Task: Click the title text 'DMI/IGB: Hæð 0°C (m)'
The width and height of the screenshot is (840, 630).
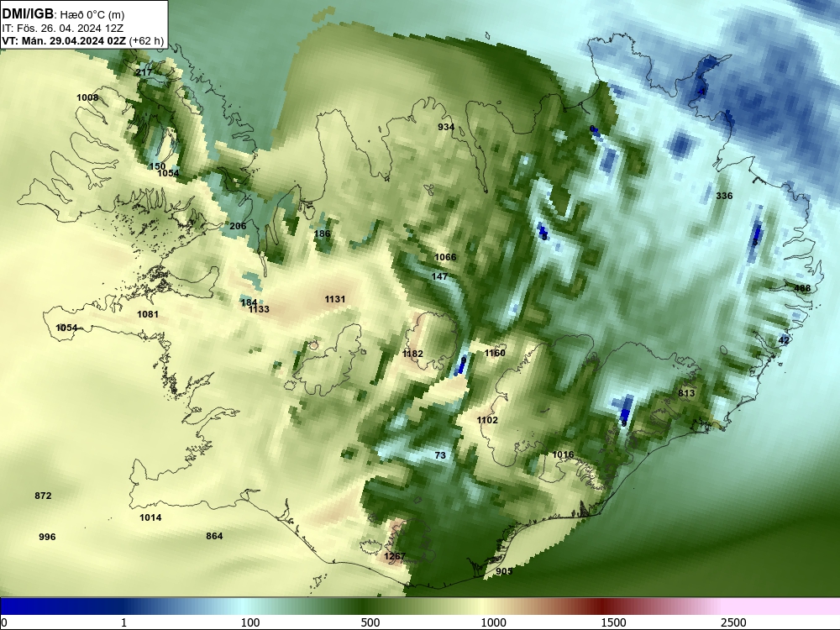Action: pyautogui.click(x=63, y=14)
